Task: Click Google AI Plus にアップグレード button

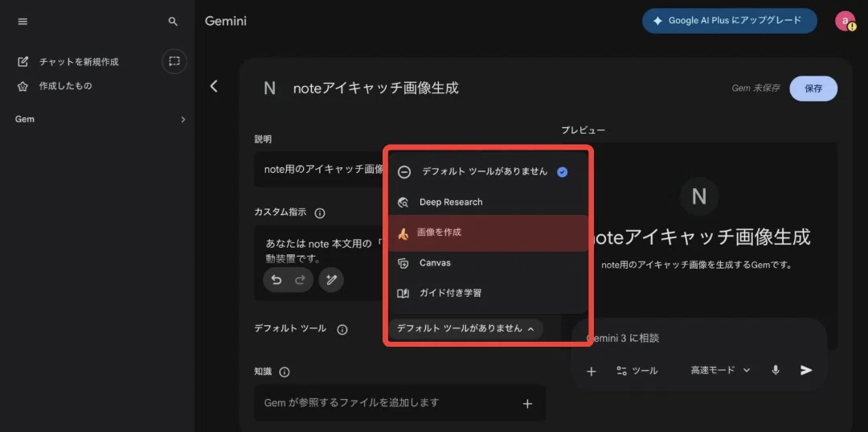Action: [x=730, y=20]
